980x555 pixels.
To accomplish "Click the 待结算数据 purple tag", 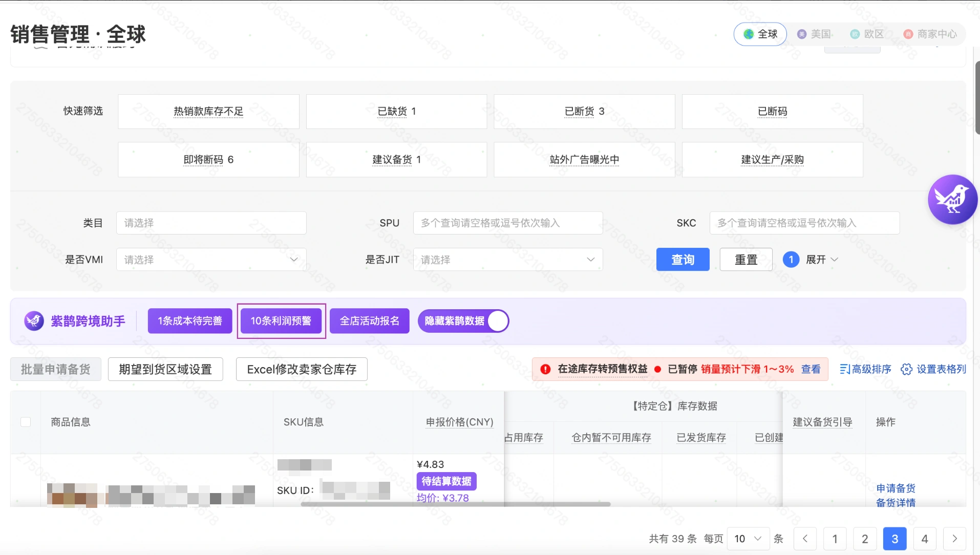I will pyautogui.click(x=446, y=481).
